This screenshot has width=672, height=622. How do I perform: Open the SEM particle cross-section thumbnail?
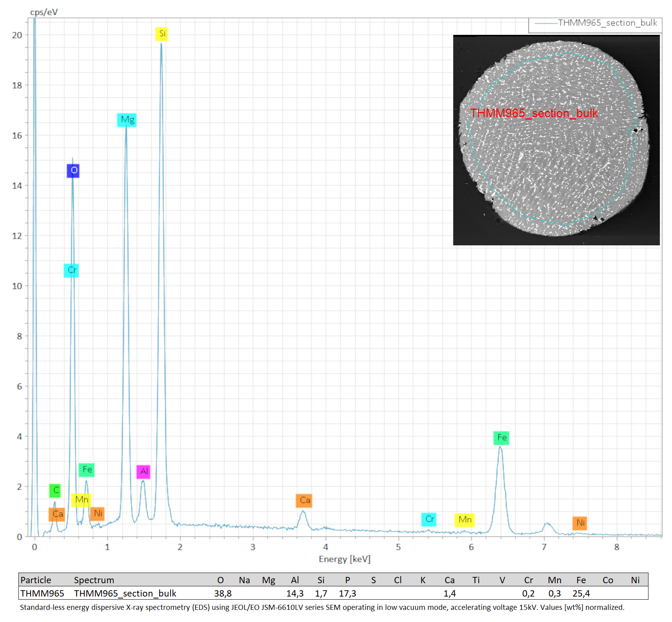pyautogui.click(x=556, y=140)
